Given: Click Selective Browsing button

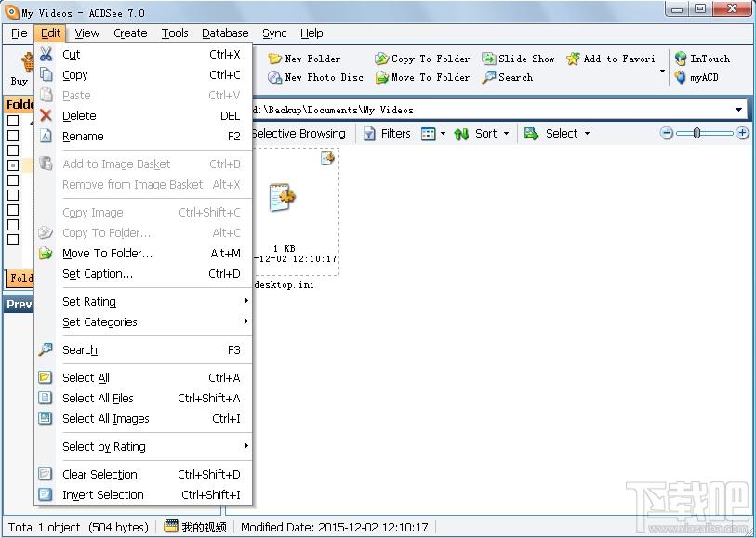Looking at the screenshot, I should [298, 134].
